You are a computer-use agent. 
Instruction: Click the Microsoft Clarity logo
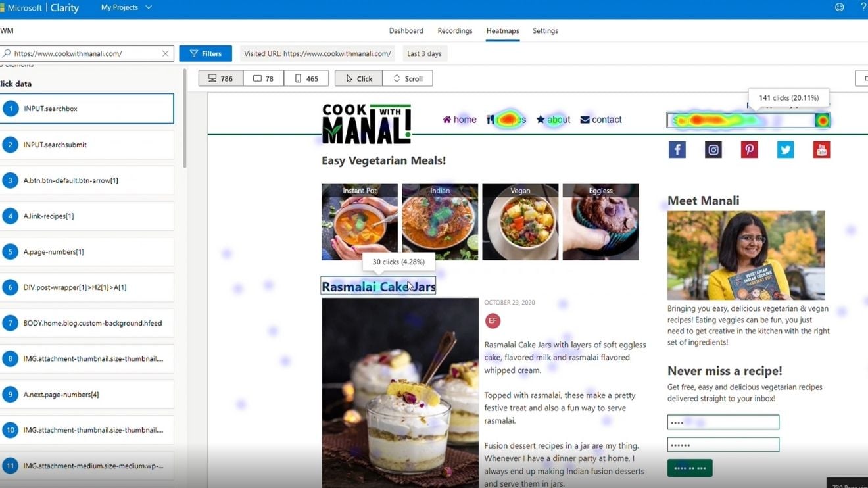[39, 8]
